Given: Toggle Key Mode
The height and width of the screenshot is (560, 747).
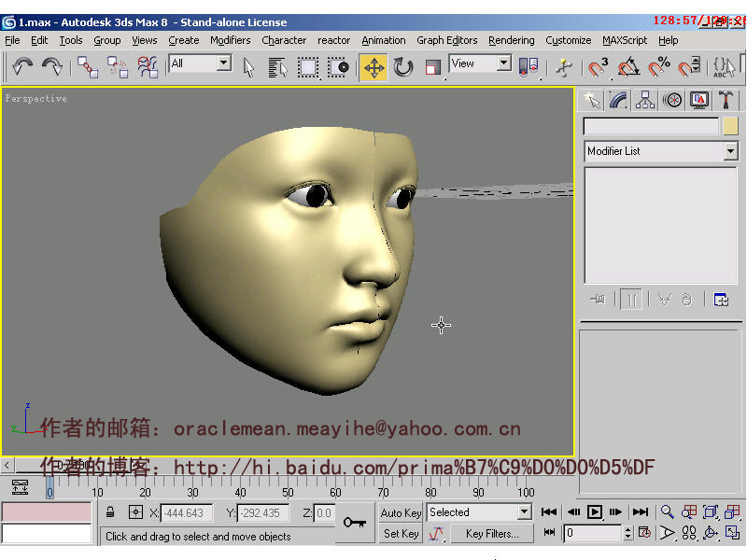Looking at the screenshot, I should tap(549, 532).
